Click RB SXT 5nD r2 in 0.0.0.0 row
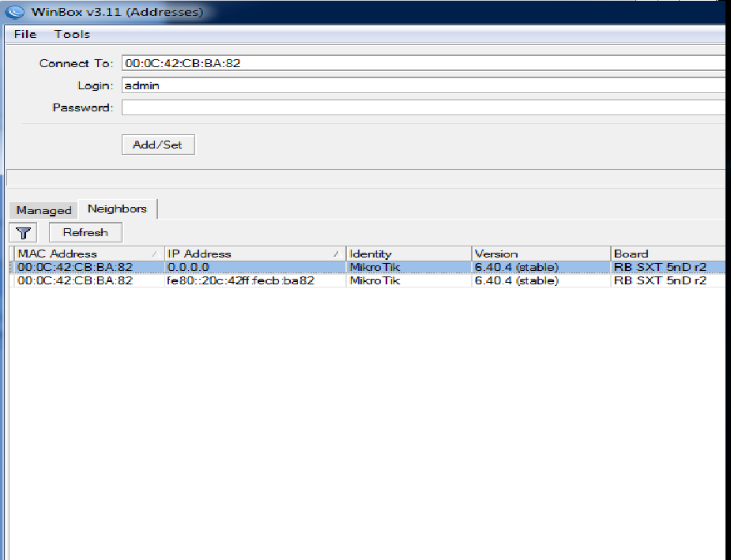Viewport: 731px width, 560px height. click(x=660, y=268)
